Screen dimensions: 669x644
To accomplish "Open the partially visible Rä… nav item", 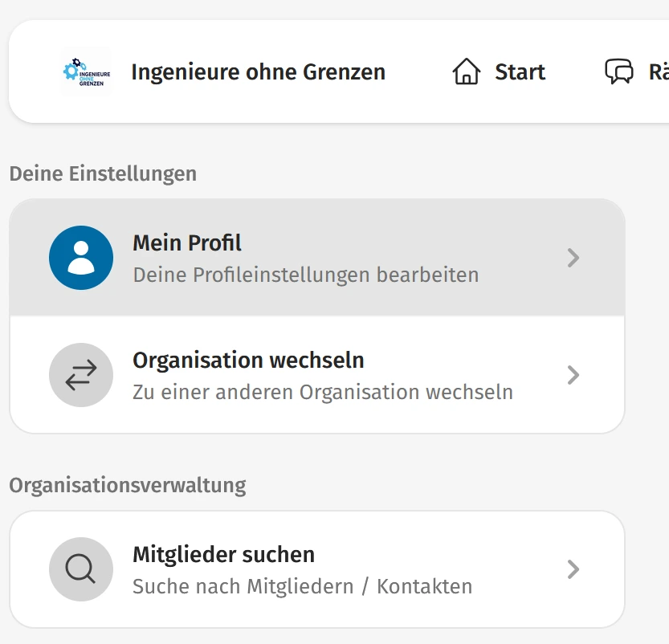I will pos(657,72).
